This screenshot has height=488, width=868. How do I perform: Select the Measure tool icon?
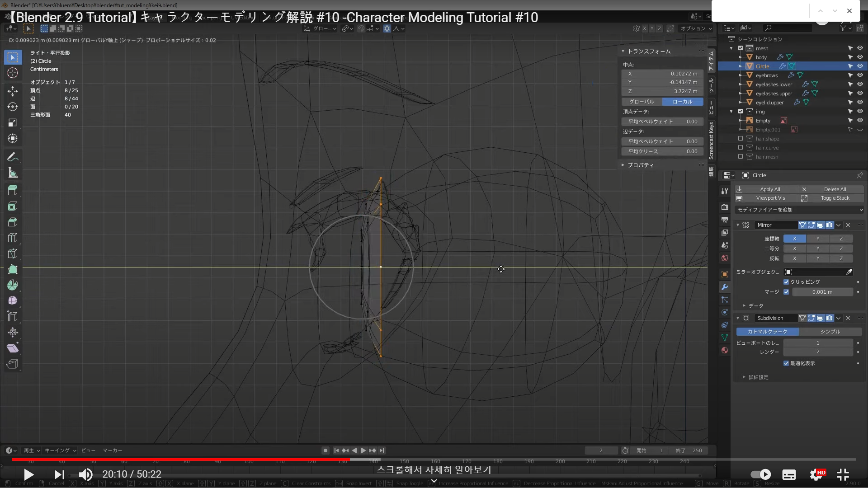(x=13, y=173)
